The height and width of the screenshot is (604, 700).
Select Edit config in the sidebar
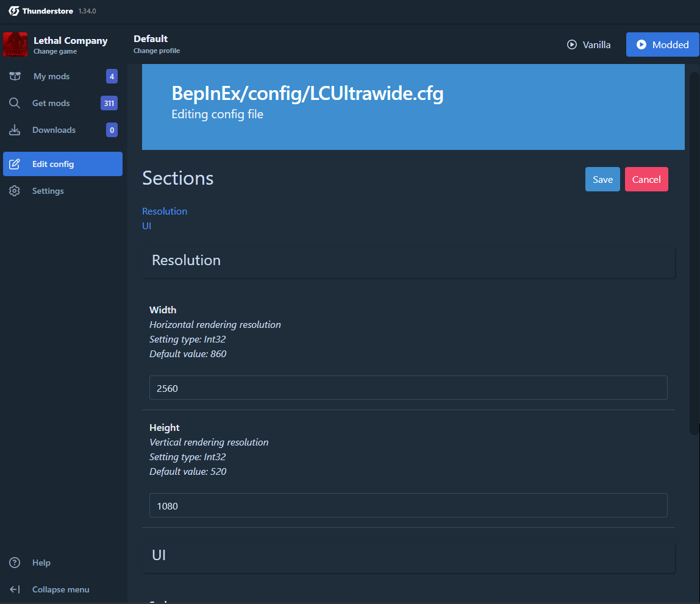62,164
